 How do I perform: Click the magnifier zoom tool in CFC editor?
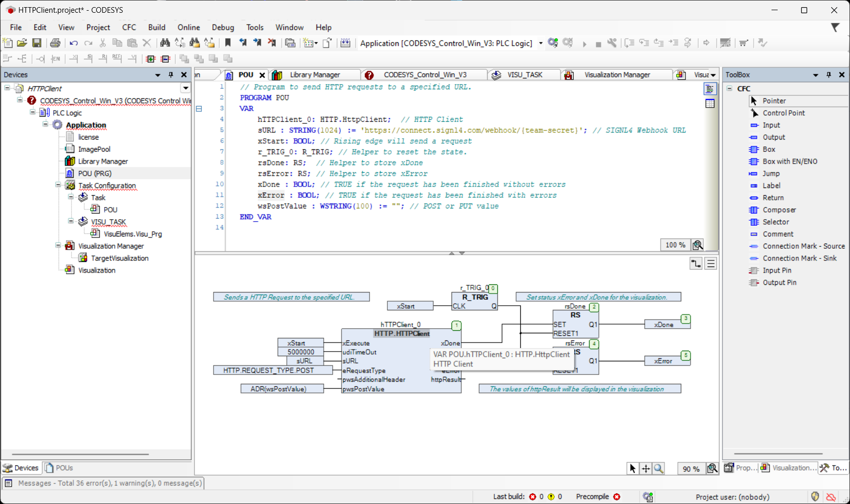pyautogui.click(x=659, y=469)
